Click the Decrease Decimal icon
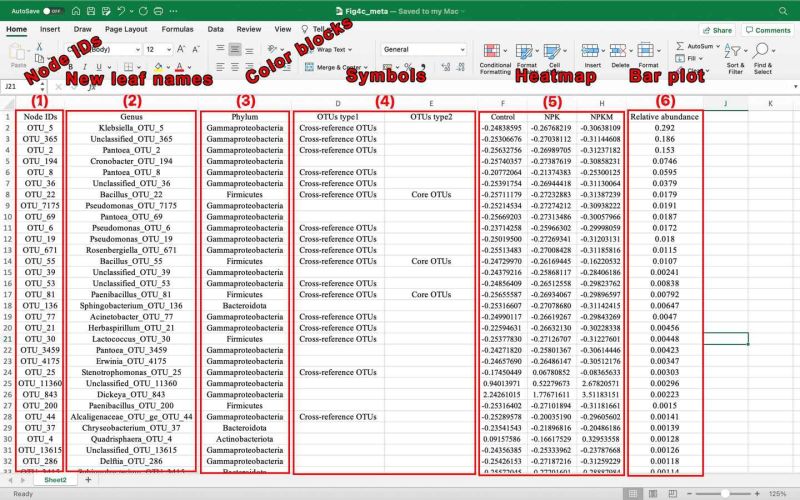This screenshot has height=500, width=800. click(461, 67)
